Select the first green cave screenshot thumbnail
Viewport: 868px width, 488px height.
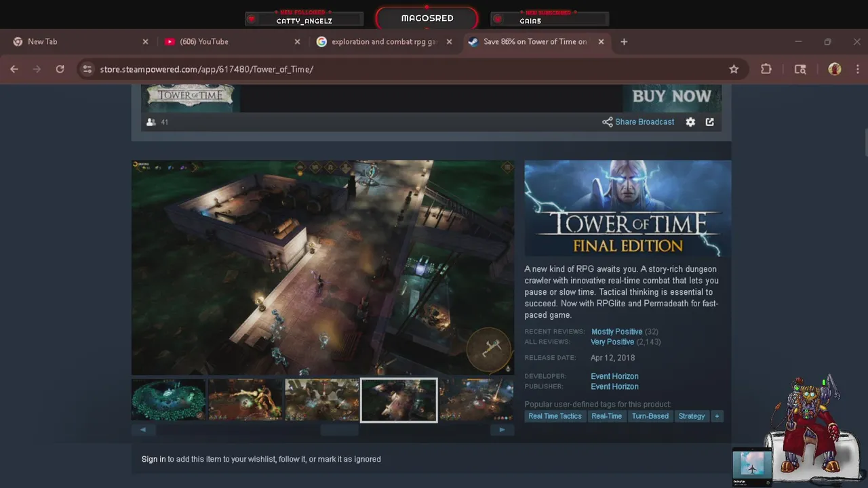coord(169,400)
